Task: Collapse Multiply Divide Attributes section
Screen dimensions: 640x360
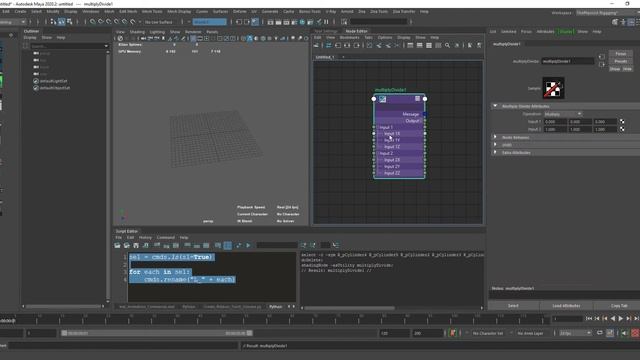Action: click(x=495, y=106)
